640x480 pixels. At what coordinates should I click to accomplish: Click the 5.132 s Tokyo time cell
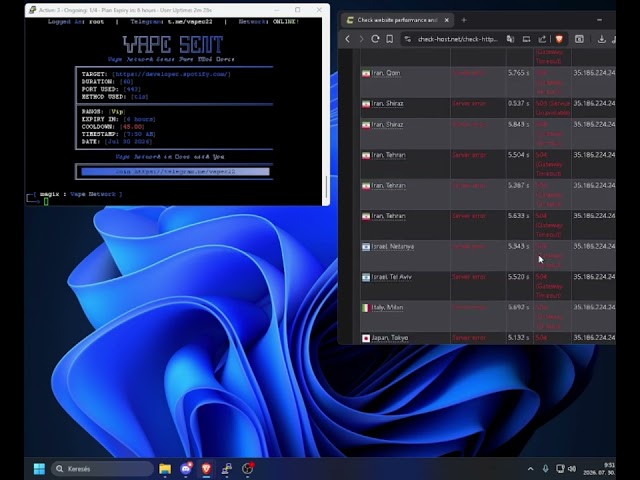[518, 338]
